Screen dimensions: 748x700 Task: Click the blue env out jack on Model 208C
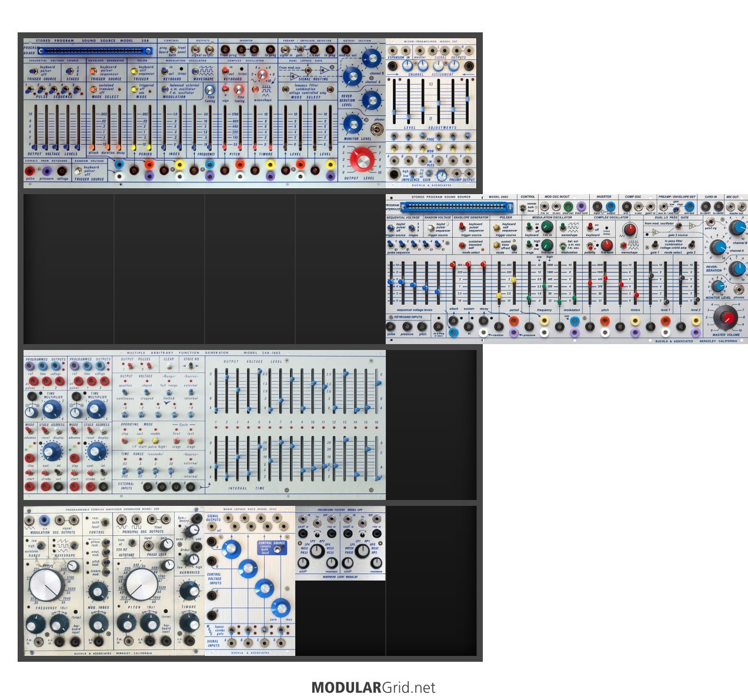pos(689,206)
